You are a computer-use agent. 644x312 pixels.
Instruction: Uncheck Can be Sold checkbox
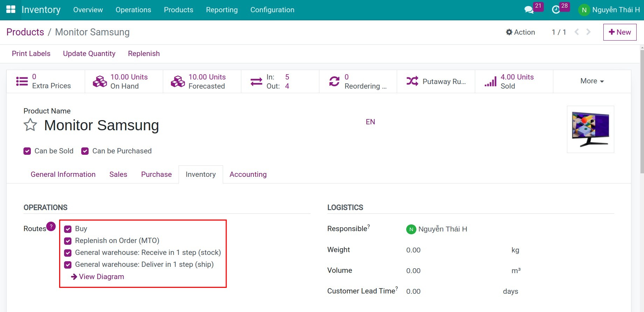pyautogui.click(x=27, y=151)
